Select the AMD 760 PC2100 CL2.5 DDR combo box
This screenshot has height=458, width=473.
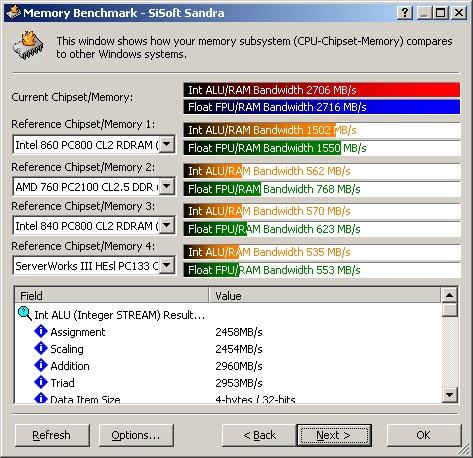click(x=94, y=186)
